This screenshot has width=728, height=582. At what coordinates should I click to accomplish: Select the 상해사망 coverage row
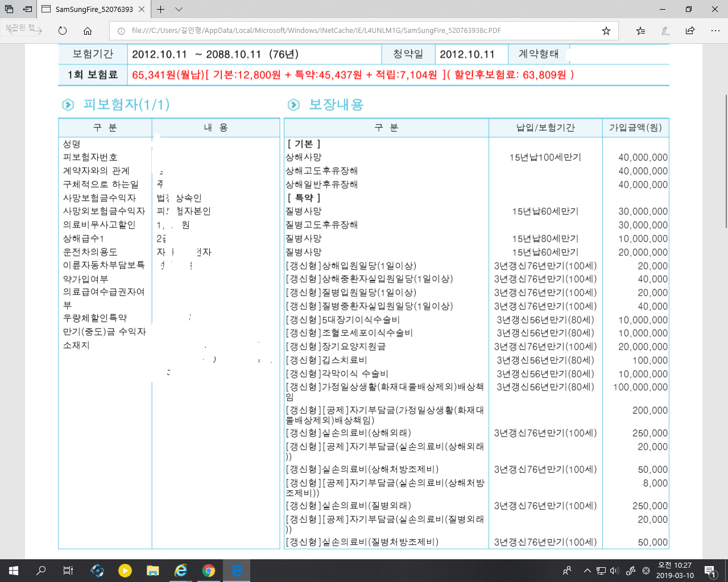(477, 157)
